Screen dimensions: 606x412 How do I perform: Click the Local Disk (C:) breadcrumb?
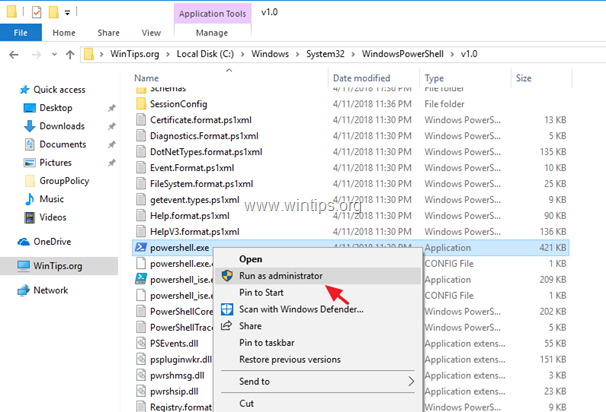[205, 54]
